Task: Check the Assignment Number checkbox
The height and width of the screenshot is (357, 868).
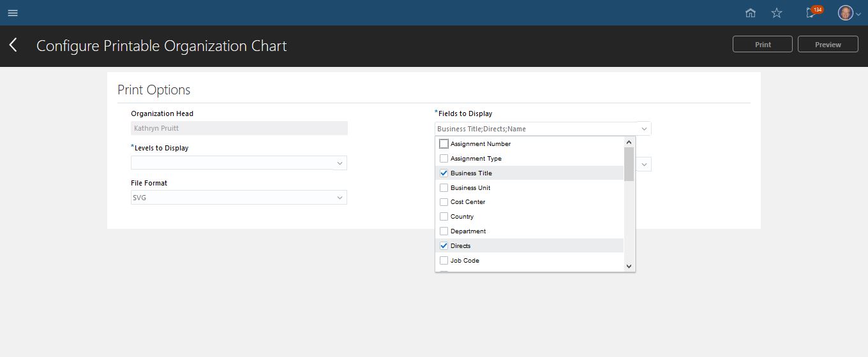Action: [x=444, y=144]
